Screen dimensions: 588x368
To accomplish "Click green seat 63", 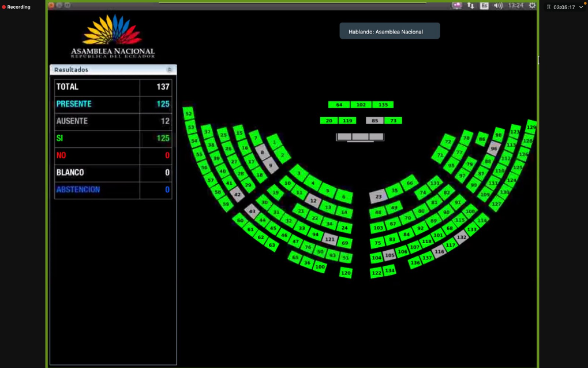I will (272, 245).
